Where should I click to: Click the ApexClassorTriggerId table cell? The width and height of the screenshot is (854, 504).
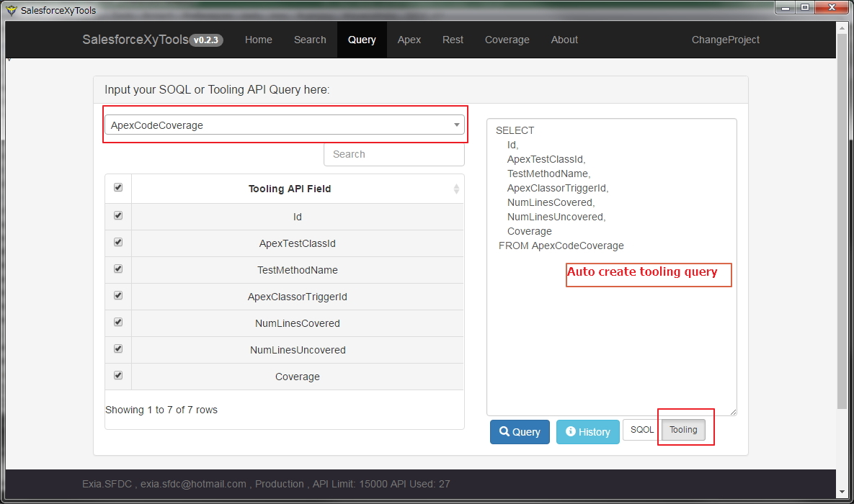(x=298, y=297)
